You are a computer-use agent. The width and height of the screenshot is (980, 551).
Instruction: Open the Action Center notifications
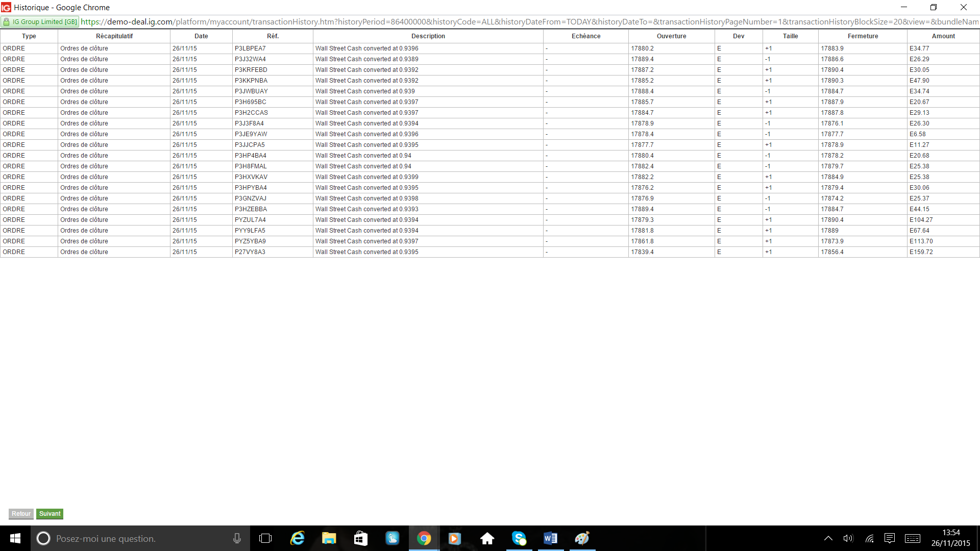[x=890, y=538]
